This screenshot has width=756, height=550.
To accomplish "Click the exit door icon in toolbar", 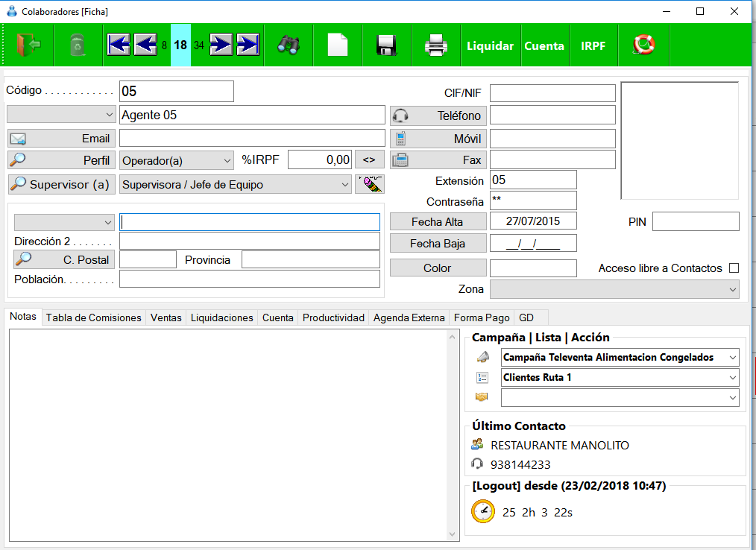I will tap(28, 45).
